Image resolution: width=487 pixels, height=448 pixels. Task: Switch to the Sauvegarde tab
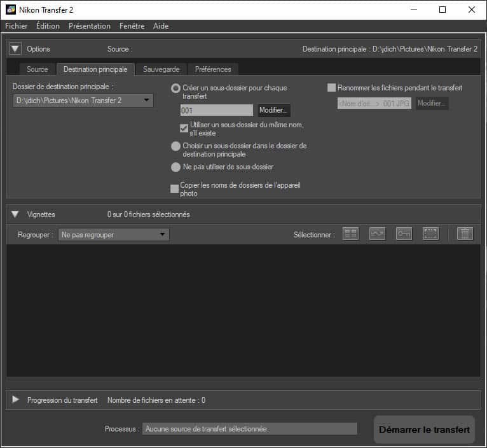pyautogui.click(x=161, y=69)
